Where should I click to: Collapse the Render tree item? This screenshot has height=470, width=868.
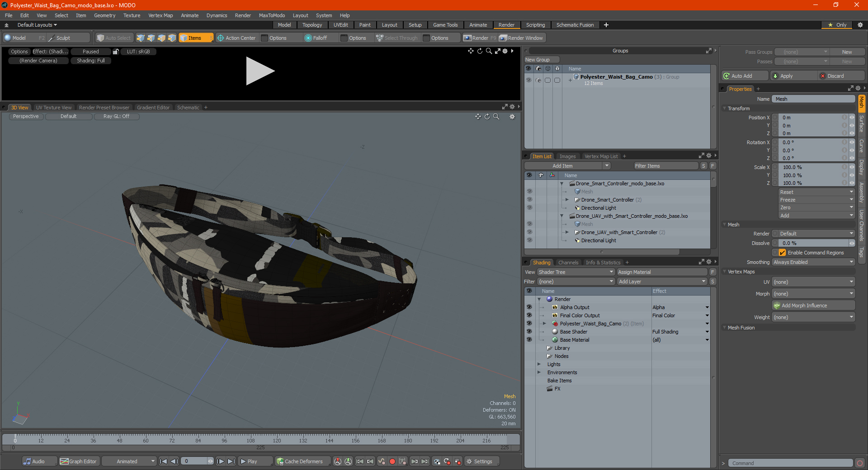pyautogui.click(x=539, y=299)
